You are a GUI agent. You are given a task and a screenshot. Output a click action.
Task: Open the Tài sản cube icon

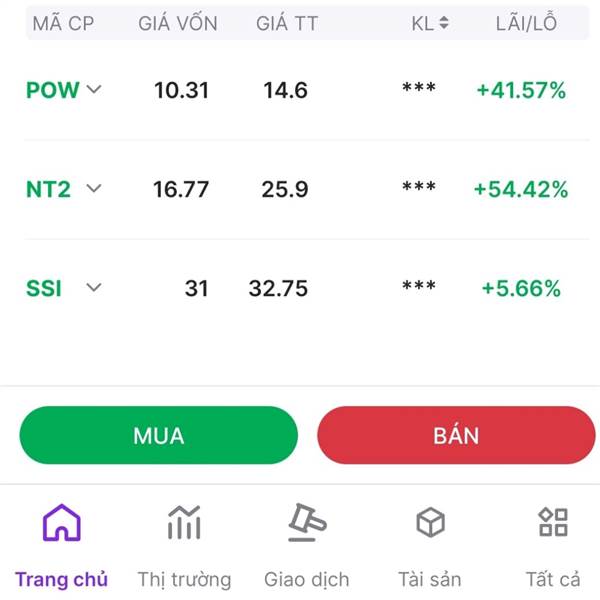click(x=430, y=523)
